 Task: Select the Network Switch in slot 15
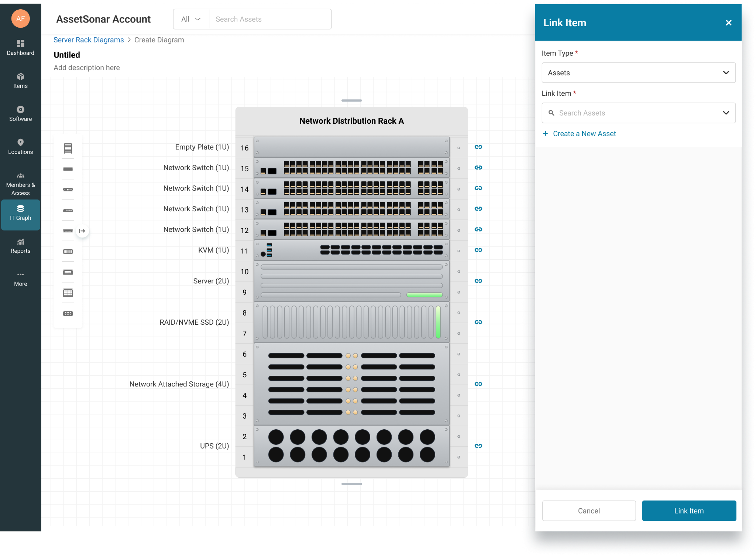pyautogui.click(x=351, y=168)
